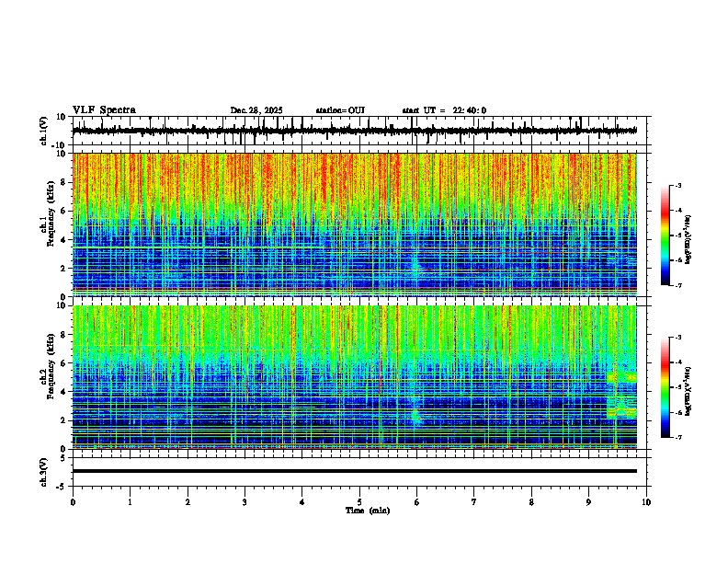Click the "-7" label on ch.1 color bar
The image size is (728, 563).
pyautogui.click(x=677, y=285)
